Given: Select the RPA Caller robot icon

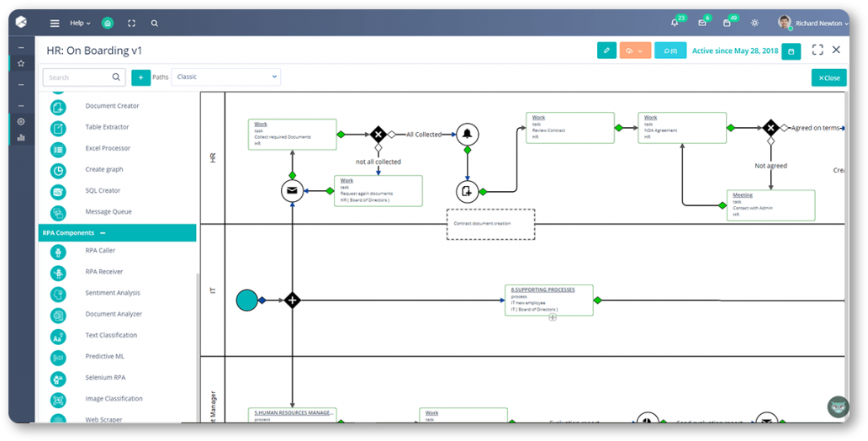Looking at the screenshot, I should (x=58, y=252).
